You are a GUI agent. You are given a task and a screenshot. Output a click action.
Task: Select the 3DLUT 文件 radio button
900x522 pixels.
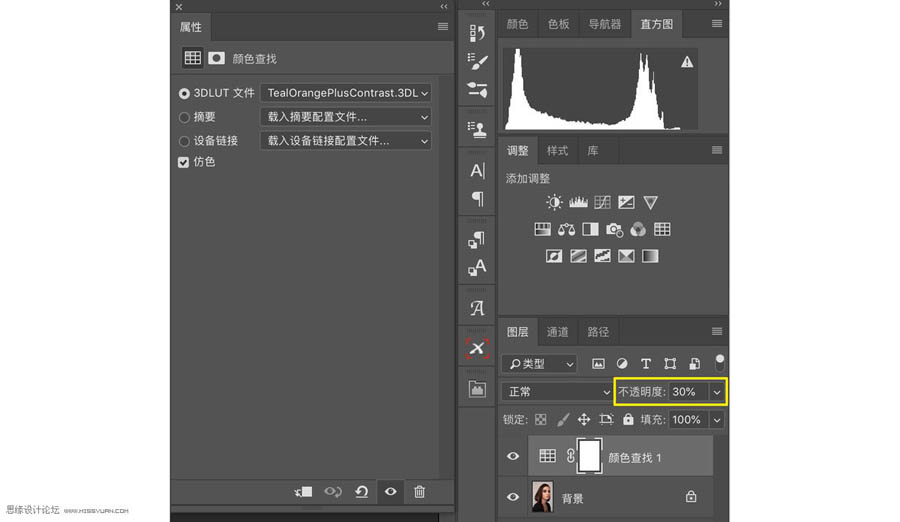coord(184,93)
